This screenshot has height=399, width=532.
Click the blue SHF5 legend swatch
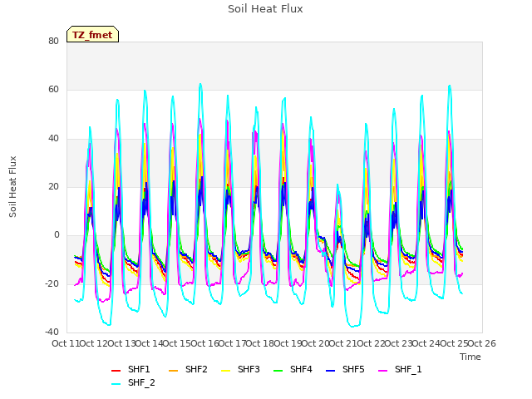330,371
